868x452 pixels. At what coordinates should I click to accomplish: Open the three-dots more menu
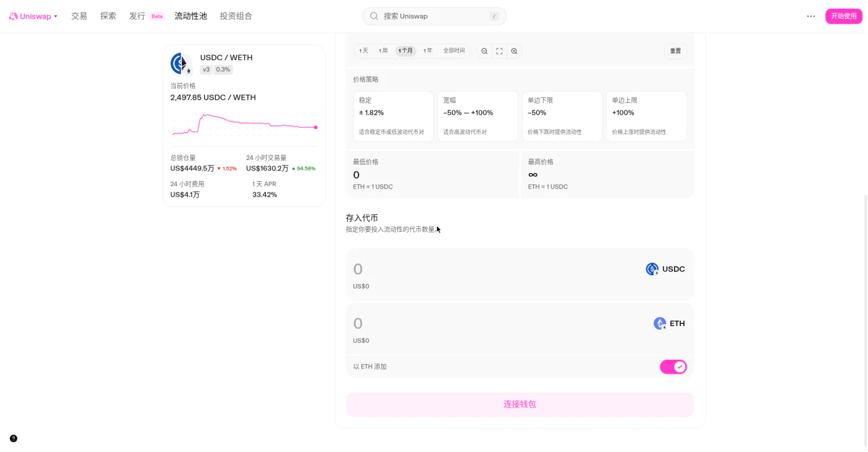(x=811, y=16)
